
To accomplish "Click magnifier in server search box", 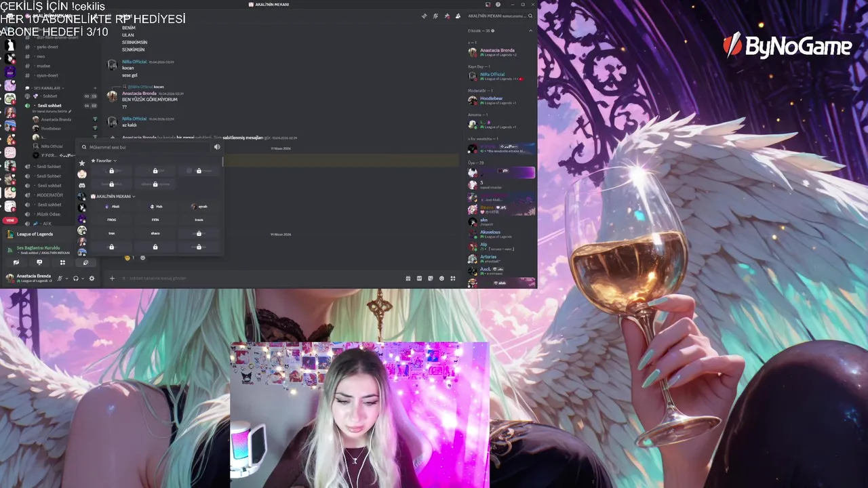I will pos(530,16).
